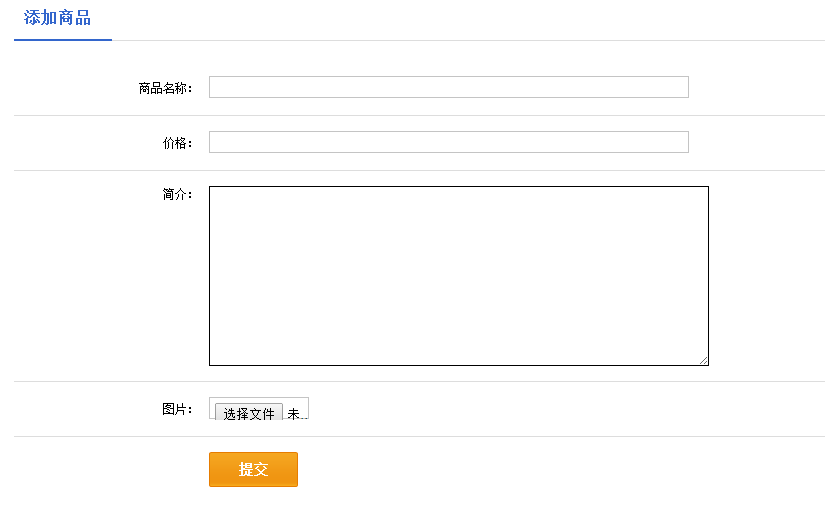Click the 商品名称 field label
This screenshot has height=507, width=825.
(x=165, y=88)
